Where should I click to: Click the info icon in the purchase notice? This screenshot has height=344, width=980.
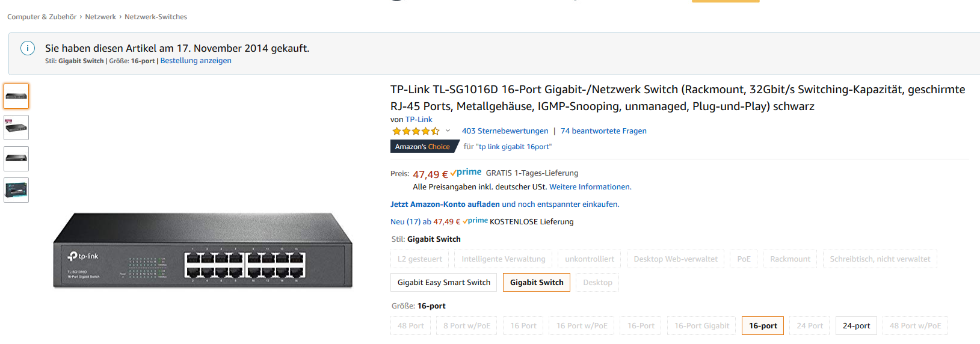tap(28, 49)
